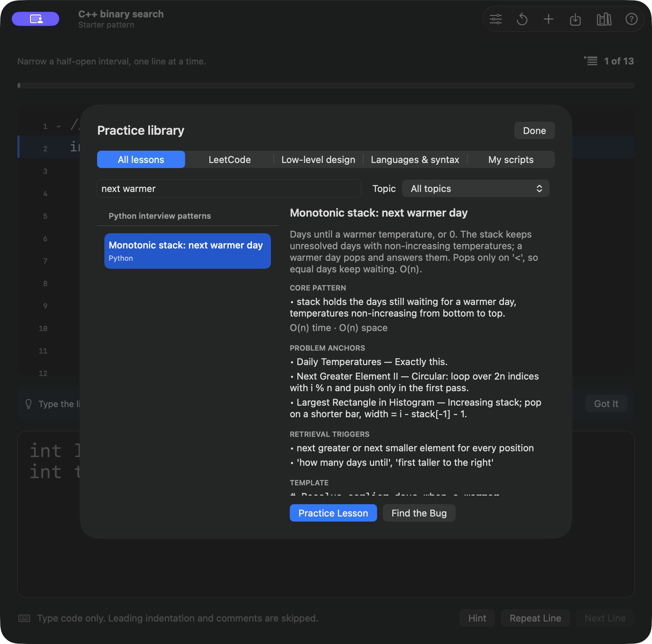Click the plus add icon

coord(548,19)
